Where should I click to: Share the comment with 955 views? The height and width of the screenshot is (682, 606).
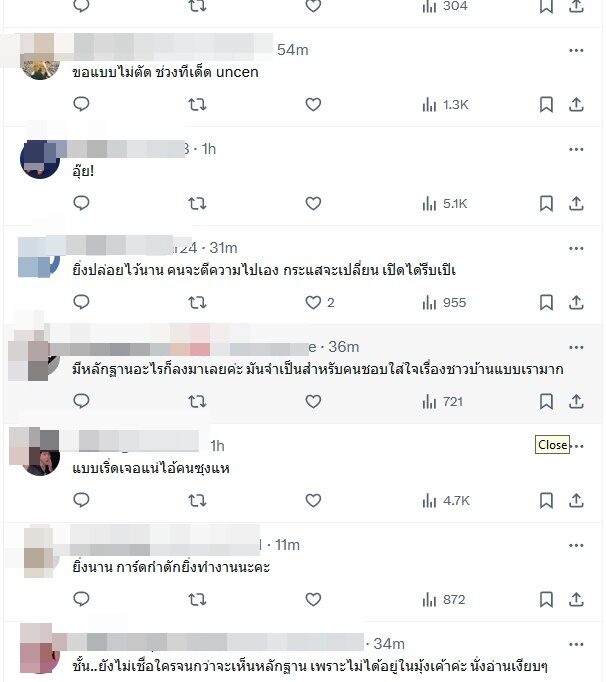(x=576, y=302)
